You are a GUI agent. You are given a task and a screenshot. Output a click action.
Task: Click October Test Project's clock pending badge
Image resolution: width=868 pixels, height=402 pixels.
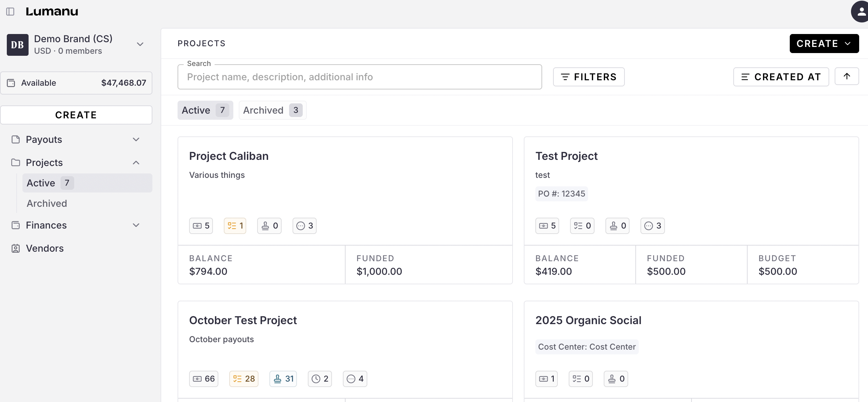tap(320, 379)
